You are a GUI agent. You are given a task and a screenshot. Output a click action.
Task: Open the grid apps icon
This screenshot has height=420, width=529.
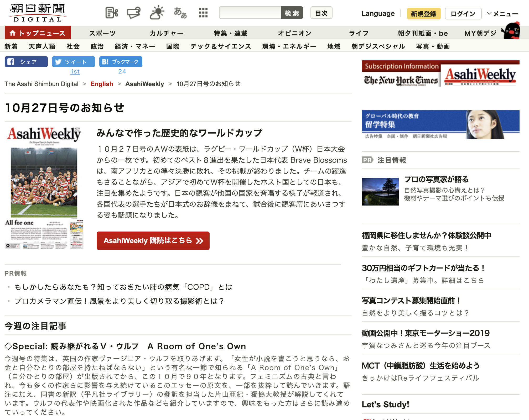203,13
